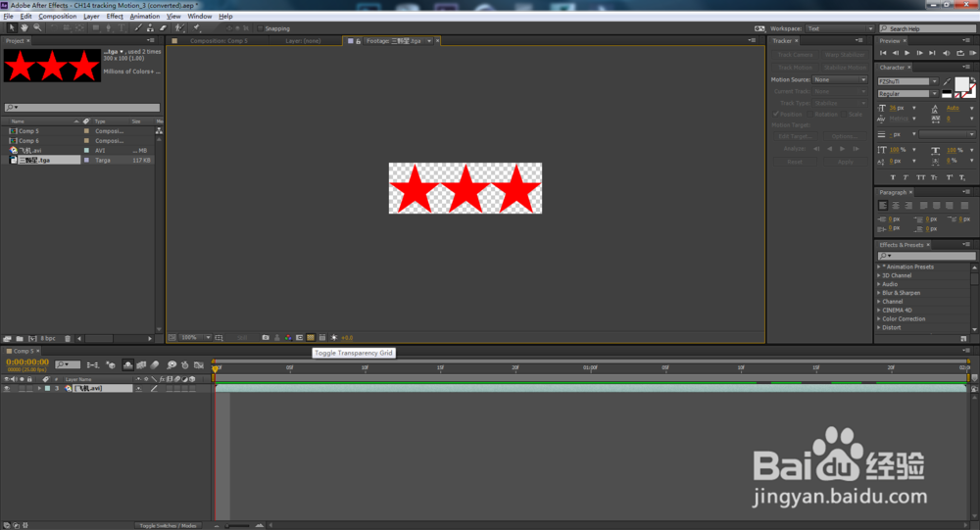The height and width of the screenshot is (530, 980).
Task: Click the Warp Stabilizer button
Action: (x=845, y=55)
